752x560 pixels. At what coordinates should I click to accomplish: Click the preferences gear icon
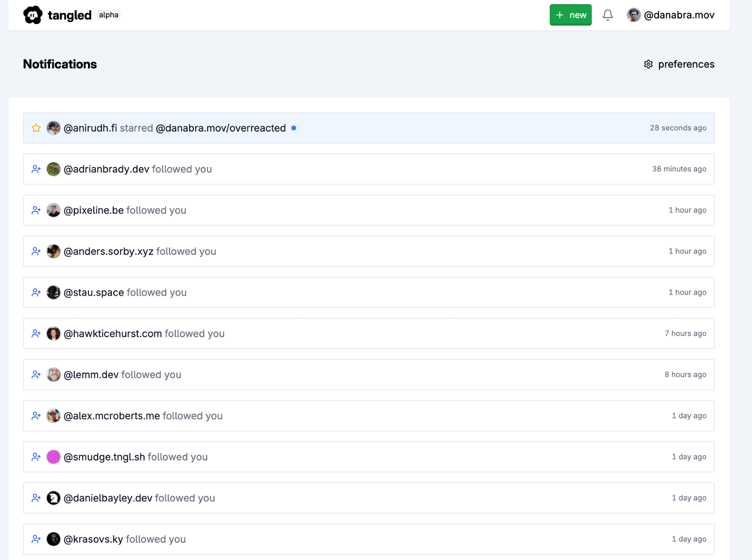click(648, 64)
